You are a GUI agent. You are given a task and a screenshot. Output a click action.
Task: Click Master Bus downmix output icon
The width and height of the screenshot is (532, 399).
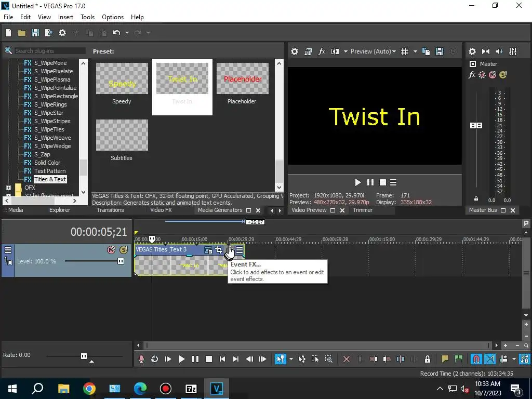point(486,51)
